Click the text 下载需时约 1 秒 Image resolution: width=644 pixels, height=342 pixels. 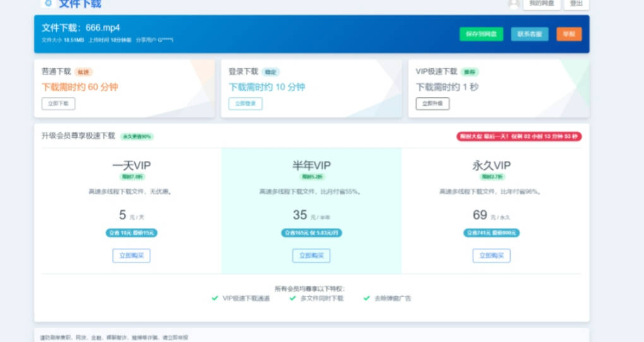coord(447,87)
